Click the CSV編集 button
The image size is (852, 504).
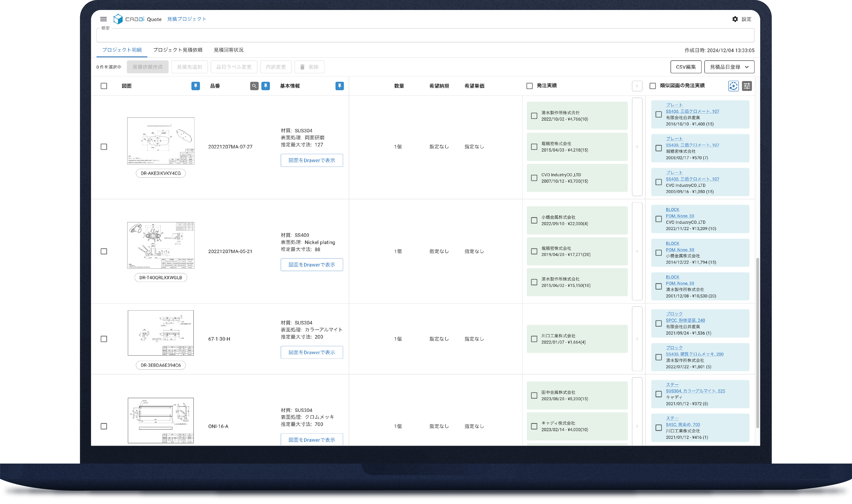tap(686, 67)
